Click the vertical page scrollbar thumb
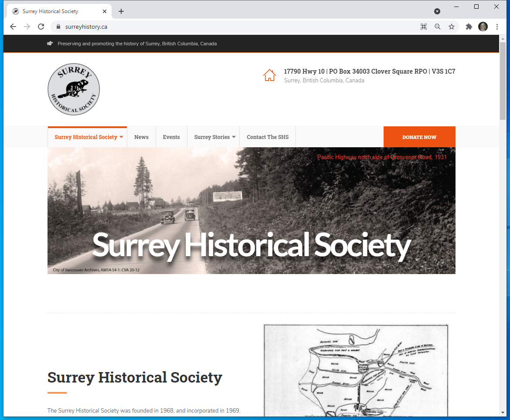The width and height of the screenshot is (510, 420). click(x=503, y=81)
